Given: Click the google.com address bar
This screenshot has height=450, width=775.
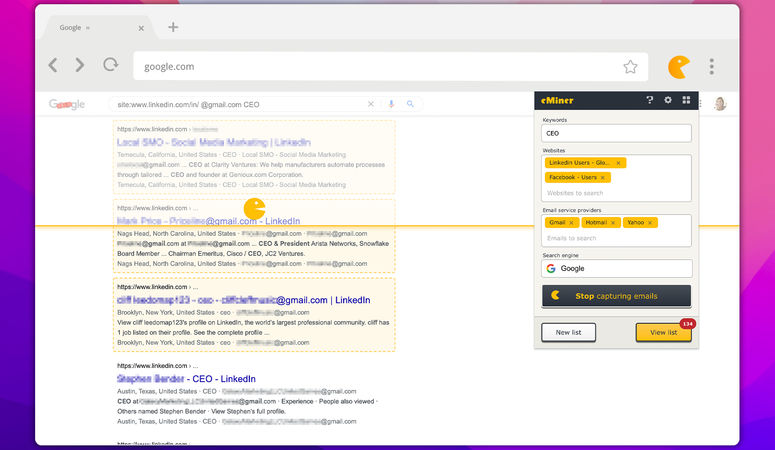Looking at the screenshot, I should coord(390,66).
